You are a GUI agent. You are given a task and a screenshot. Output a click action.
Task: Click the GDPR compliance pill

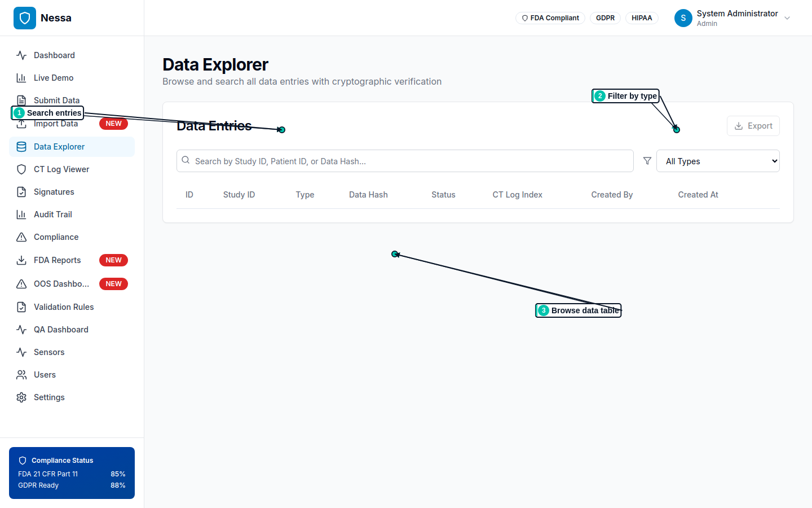click(605, 17)
